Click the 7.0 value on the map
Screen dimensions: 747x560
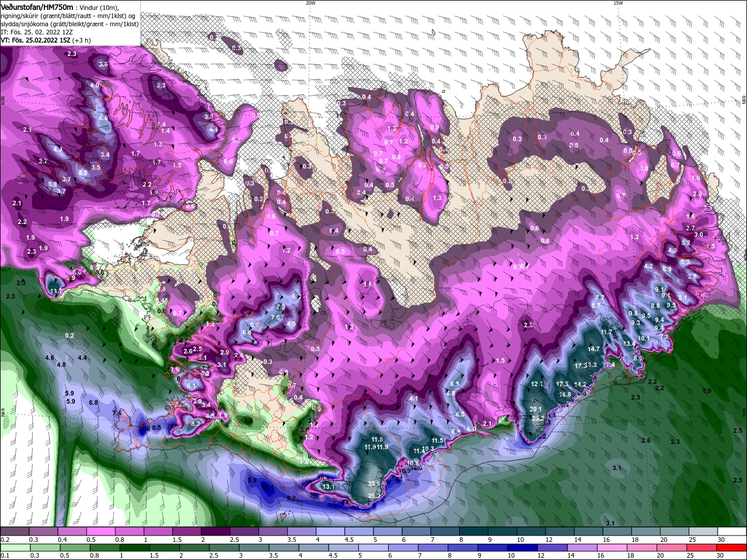tap(275, 317)
